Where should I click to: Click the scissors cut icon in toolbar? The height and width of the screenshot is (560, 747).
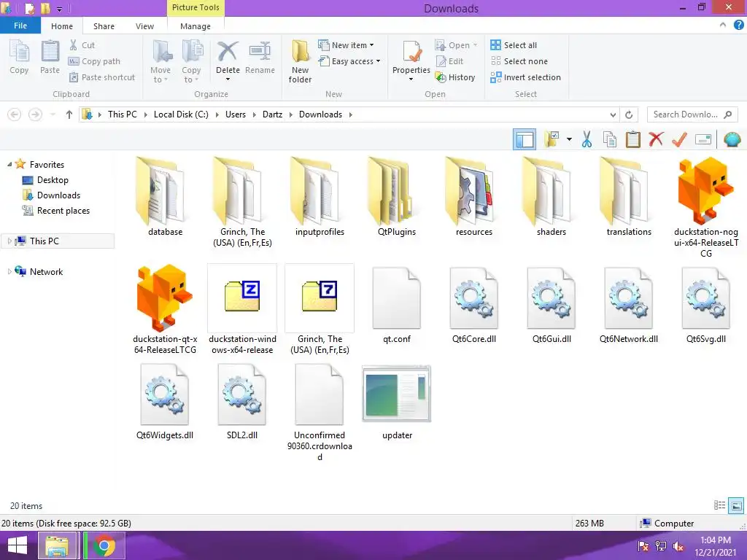587,139
